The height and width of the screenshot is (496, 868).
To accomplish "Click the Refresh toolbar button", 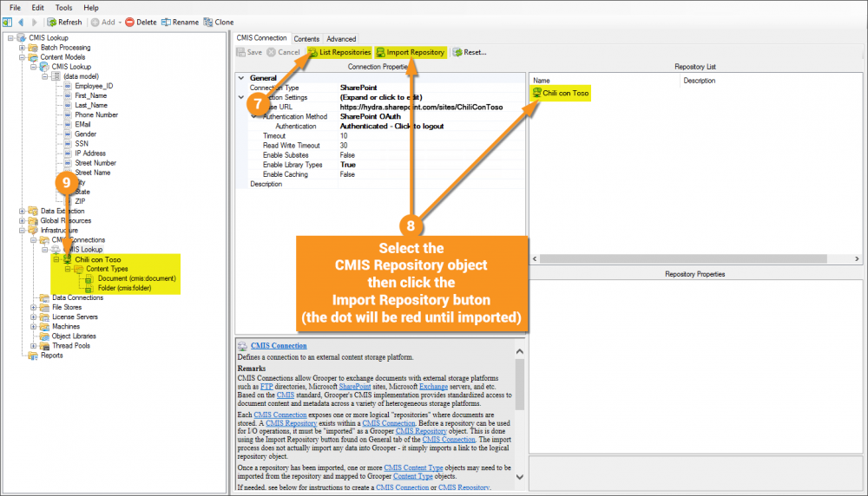I will coord(64,23).
